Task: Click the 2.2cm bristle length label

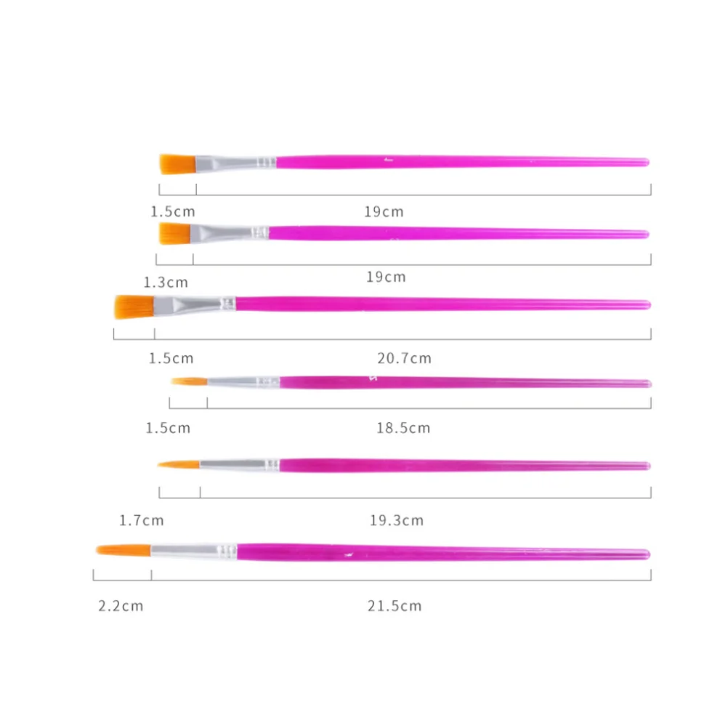Action: 121,606
